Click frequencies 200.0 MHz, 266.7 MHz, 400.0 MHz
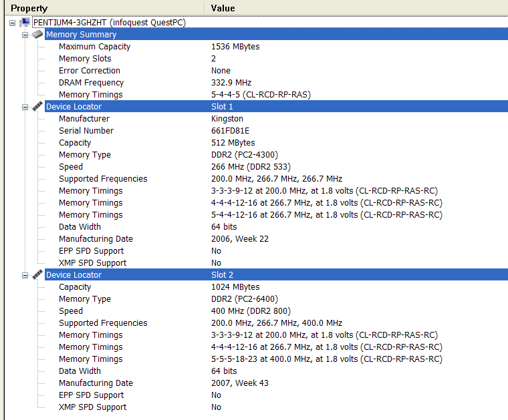508x420 pixels. tap(277, 323)
